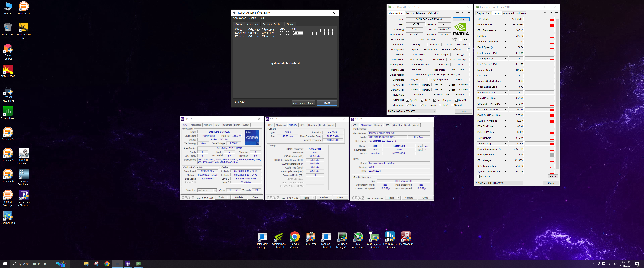
Task: Click the START button in Aquamark3
Action: pyautogui.click(x=327, y=103)
